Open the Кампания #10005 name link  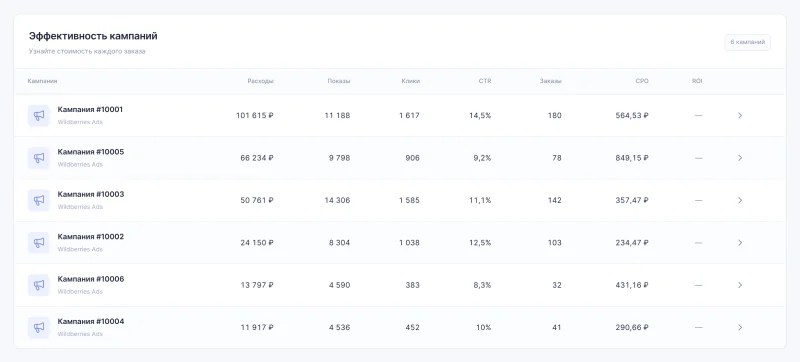click(x=91, y=152)
